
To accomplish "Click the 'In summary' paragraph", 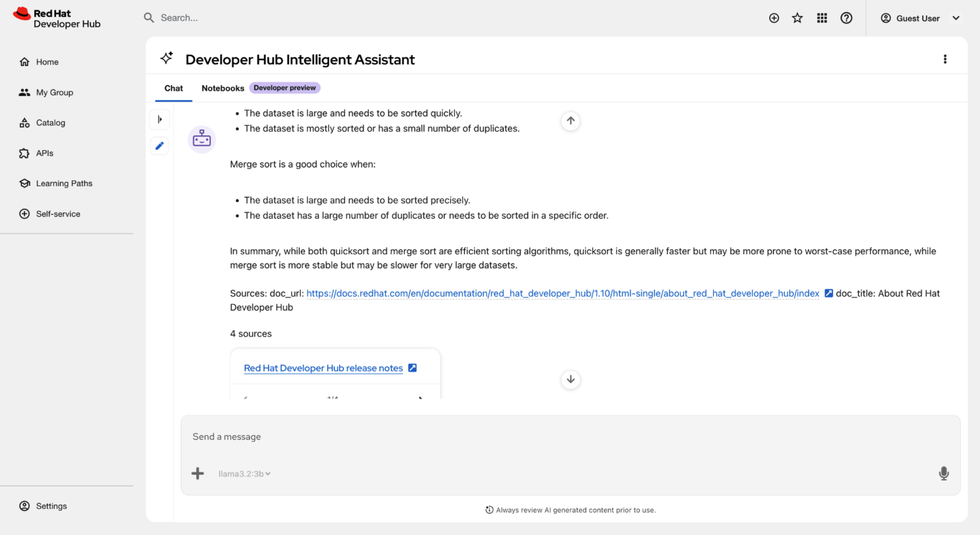I will click(583, 258).
